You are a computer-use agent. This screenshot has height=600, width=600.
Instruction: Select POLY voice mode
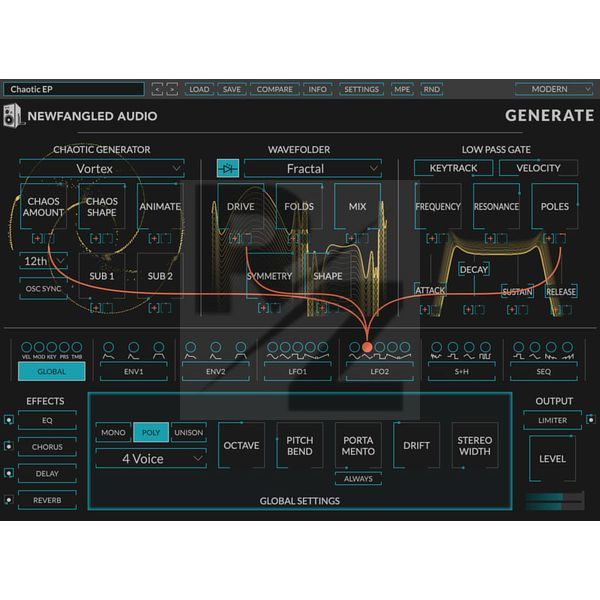coord(151,432)
